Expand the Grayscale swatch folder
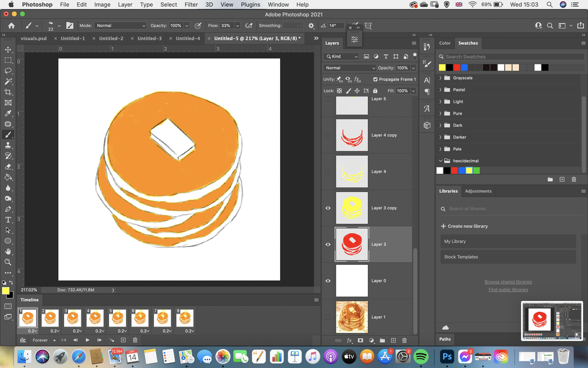 tap(440, 78)
